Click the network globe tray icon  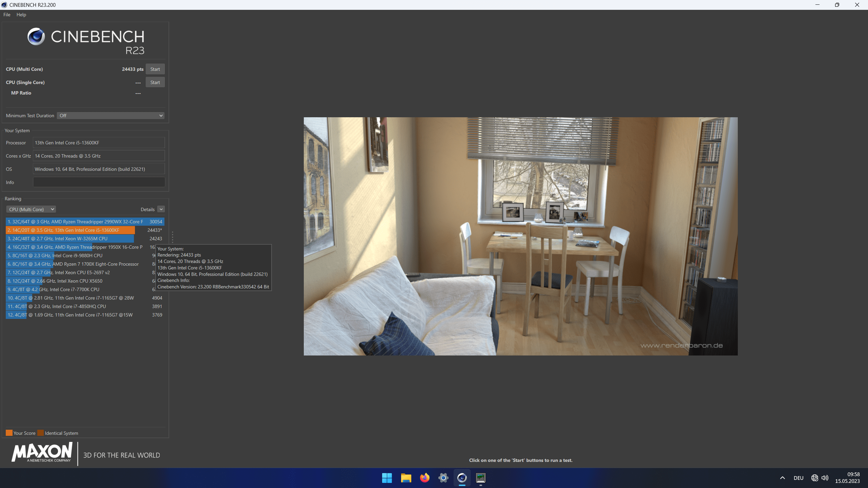(x=815, y=478)
